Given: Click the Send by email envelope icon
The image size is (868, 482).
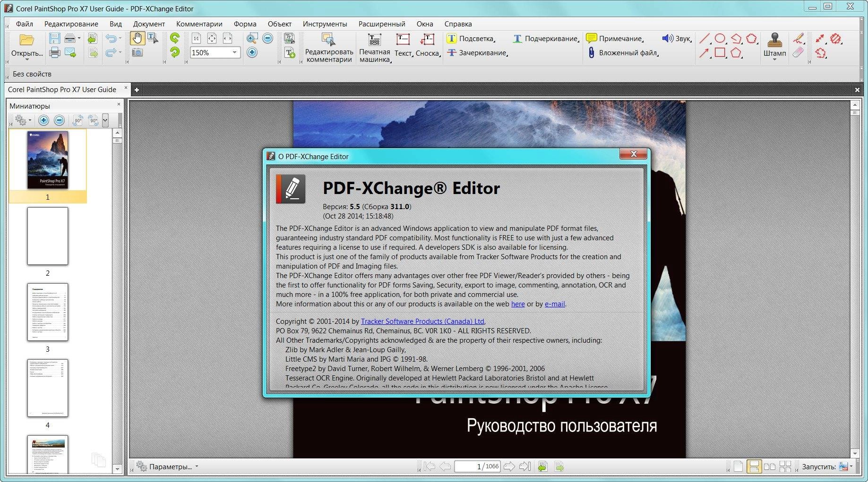Looking at the screenshot, I should tap(70, 53).
